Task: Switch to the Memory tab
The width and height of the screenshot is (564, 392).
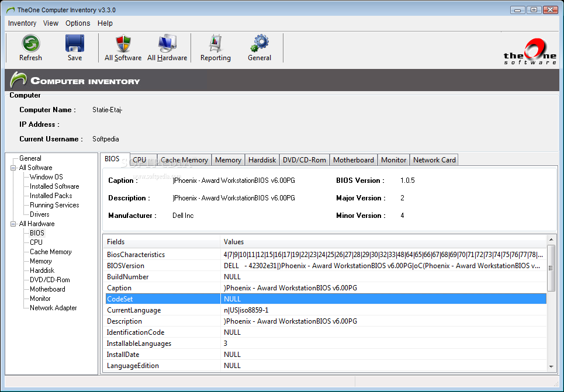Action: point(228,159)
